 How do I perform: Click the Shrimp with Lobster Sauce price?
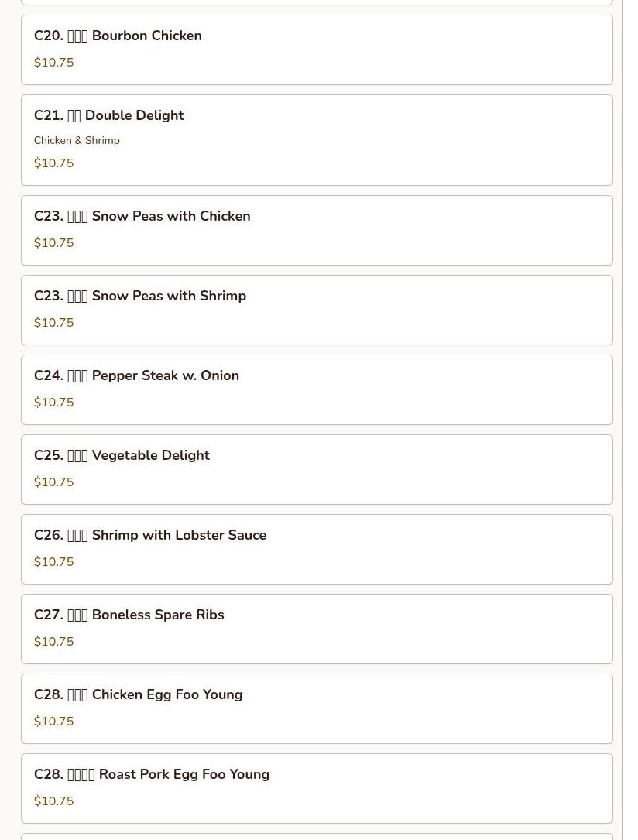(53, 561)
